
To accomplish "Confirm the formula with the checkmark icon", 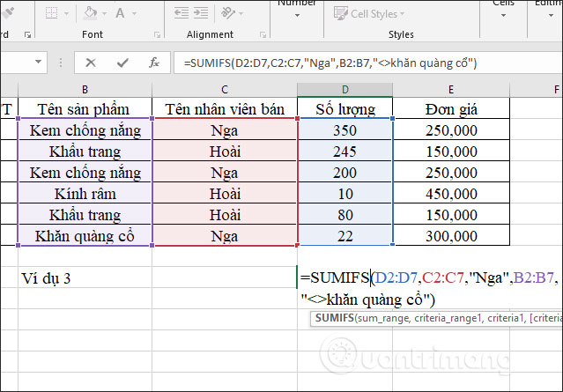I will pyautogui.click(x=122, y=63).
